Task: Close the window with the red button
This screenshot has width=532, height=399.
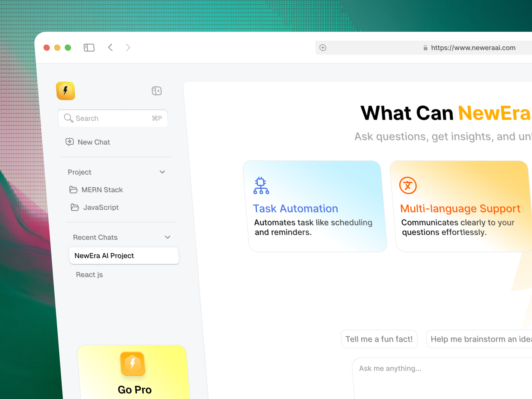Action: pyautogui.click(x=47, y=48)
